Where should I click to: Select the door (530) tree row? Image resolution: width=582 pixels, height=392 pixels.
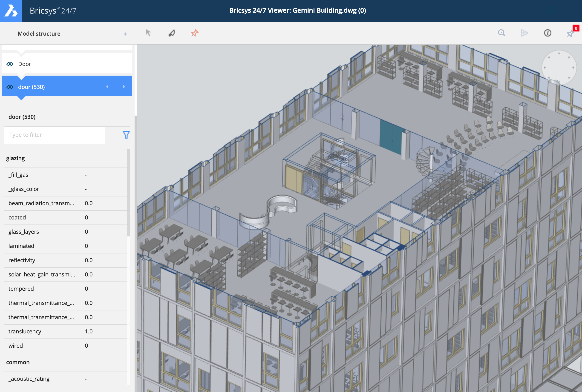[67, 86]
